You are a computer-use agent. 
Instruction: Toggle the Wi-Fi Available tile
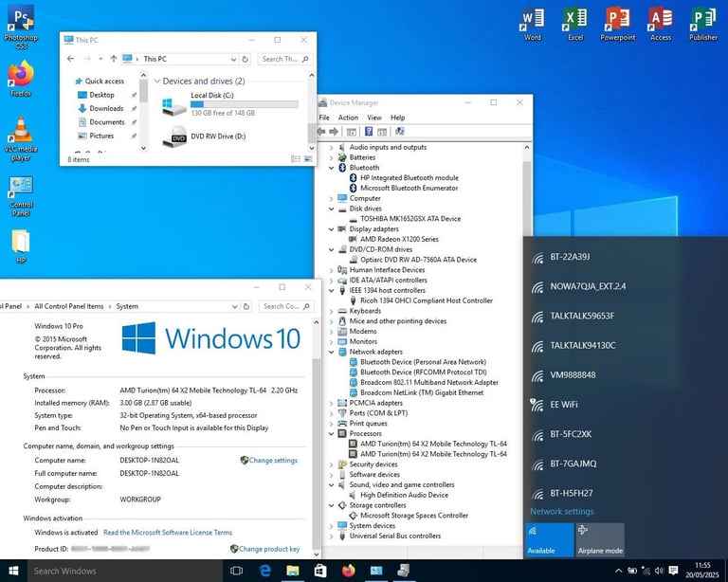[550, 539]
